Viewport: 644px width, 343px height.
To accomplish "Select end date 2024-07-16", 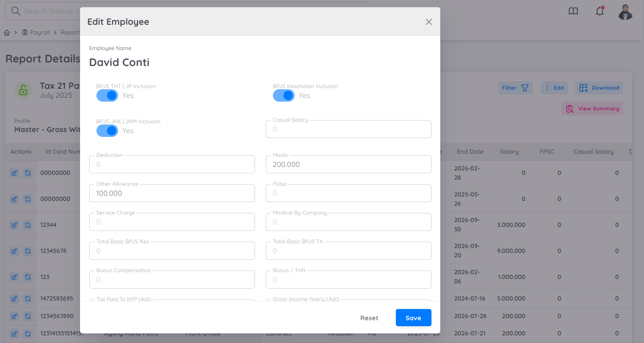I will tap(469, 299).
